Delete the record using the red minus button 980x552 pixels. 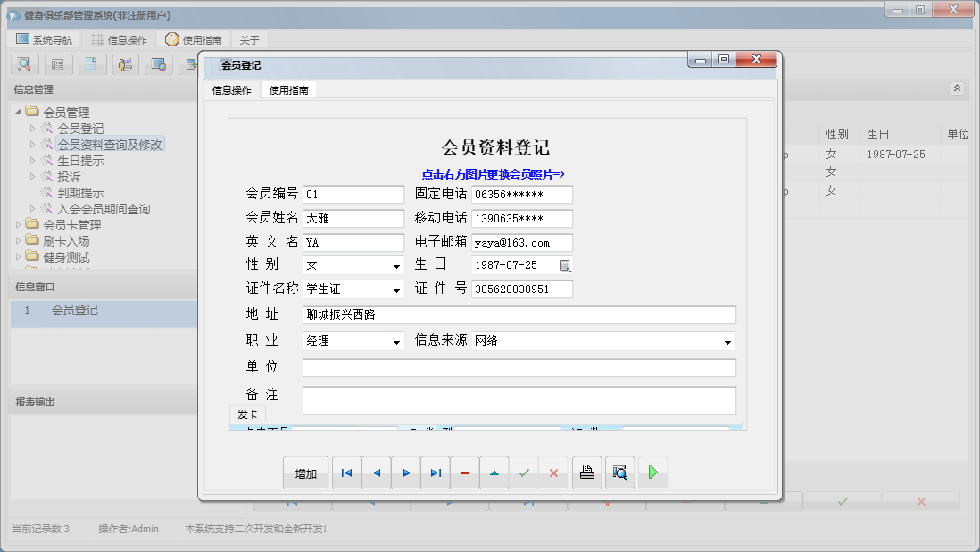pyautogui.click(x=465, y=473)
